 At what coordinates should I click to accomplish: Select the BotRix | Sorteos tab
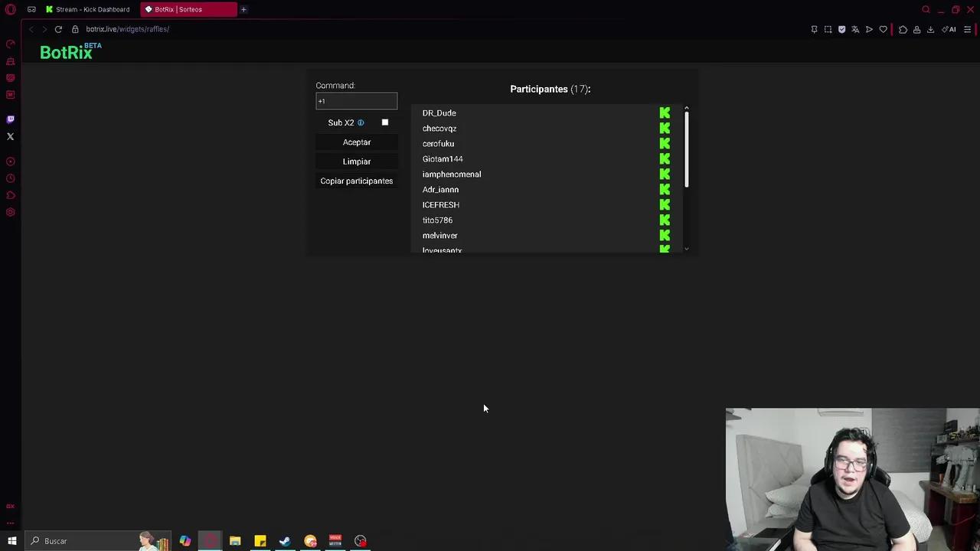coord(188,9)
